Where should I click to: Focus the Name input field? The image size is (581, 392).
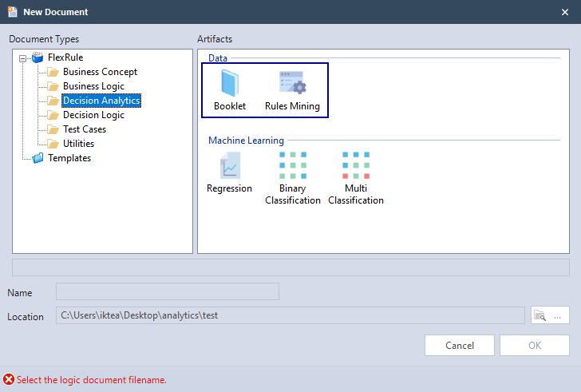click(x=168, y=291)
